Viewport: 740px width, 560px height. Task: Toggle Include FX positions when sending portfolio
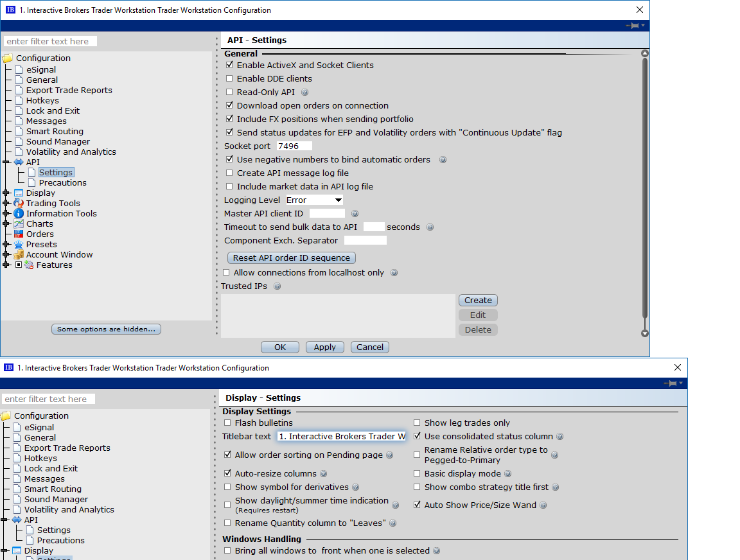(229, 119)
